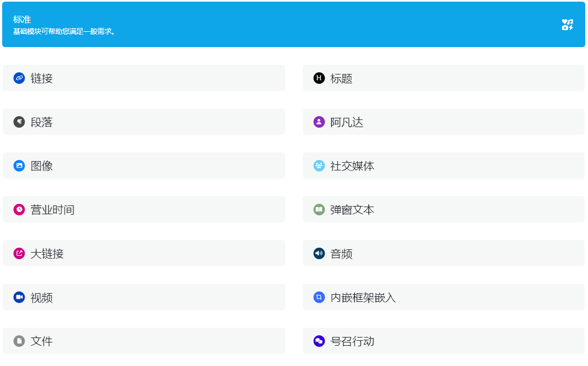Image resolution: width=588 pixels, height=366 pixels.
Task: Add a 大链接 block
Action: (143, 254)
